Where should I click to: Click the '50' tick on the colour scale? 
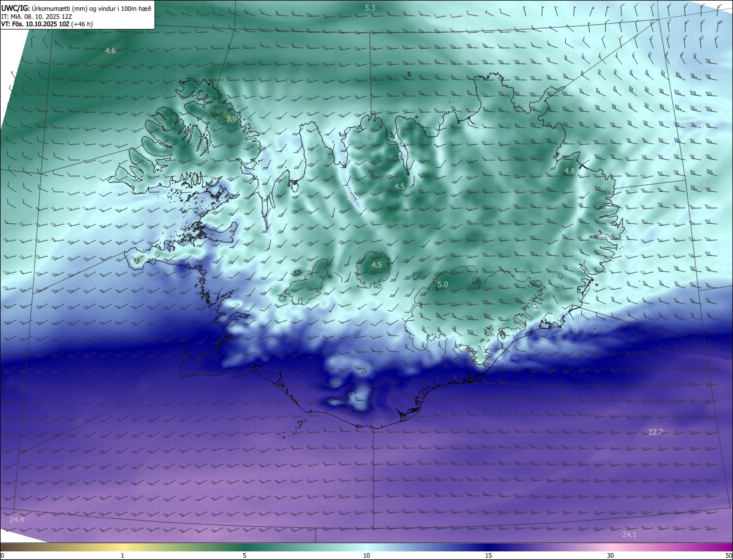click(728, 555)
